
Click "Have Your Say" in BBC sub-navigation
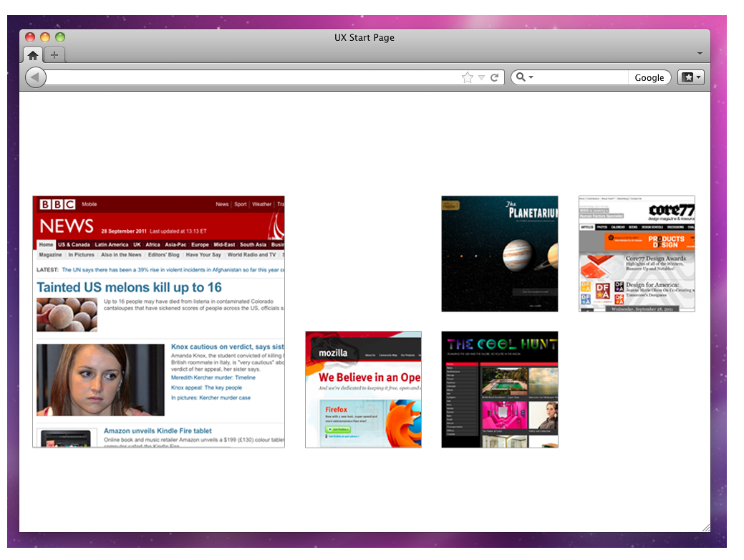(203, 255)
